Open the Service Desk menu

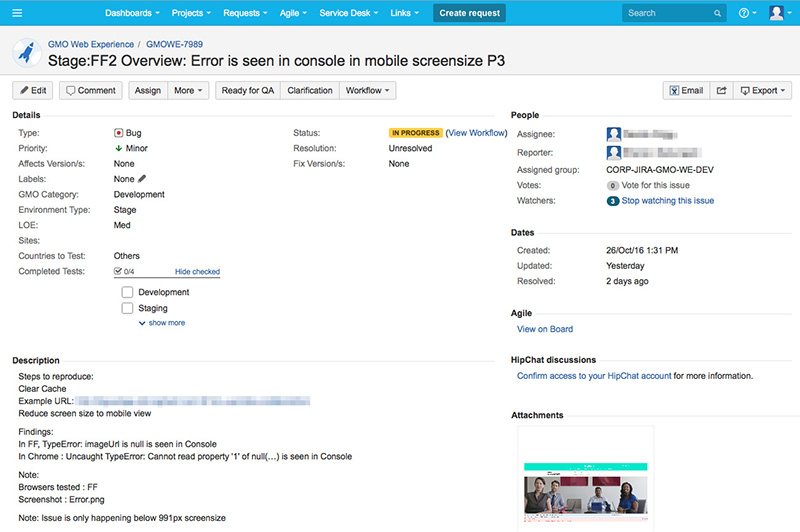(349, 13)
